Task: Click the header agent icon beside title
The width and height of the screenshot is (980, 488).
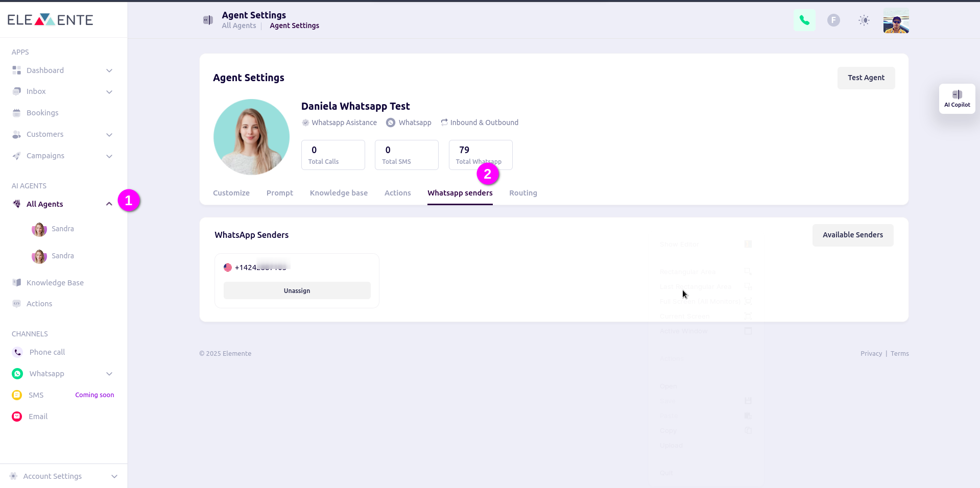Action: pyautogui.click(x=208, y=20)
